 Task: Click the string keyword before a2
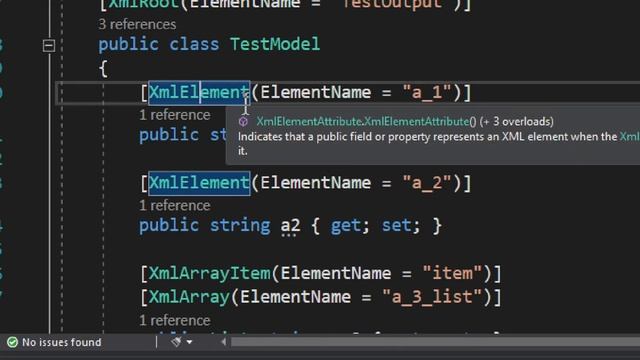[x=240, y=226]
